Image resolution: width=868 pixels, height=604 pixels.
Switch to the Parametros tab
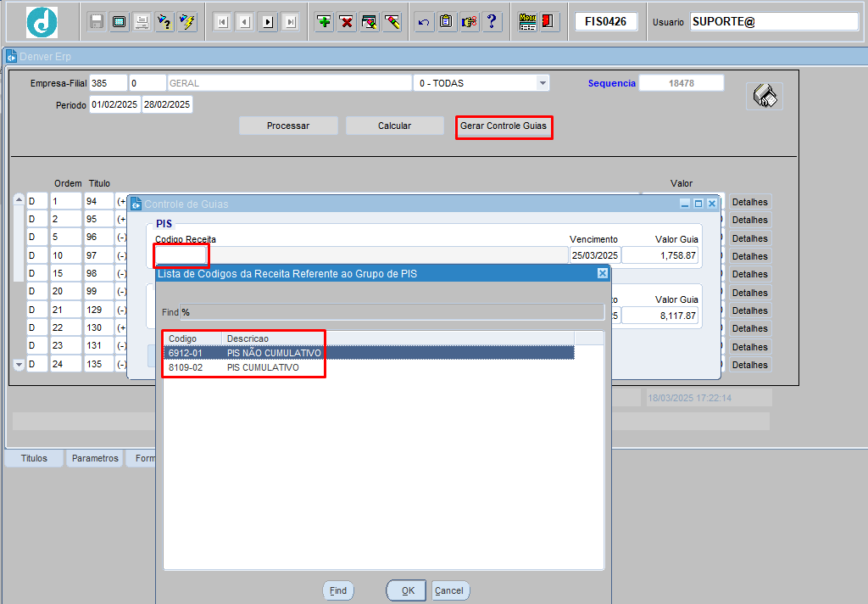pos(95,458)
